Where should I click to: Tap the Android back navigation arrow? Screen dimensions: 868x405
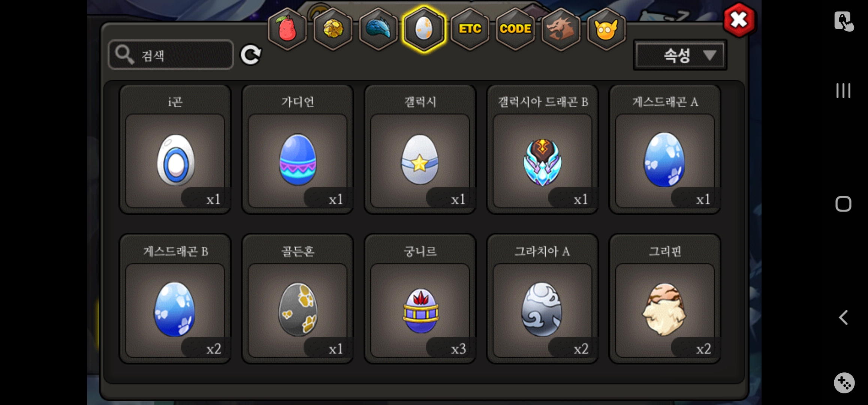pos(843,317)
